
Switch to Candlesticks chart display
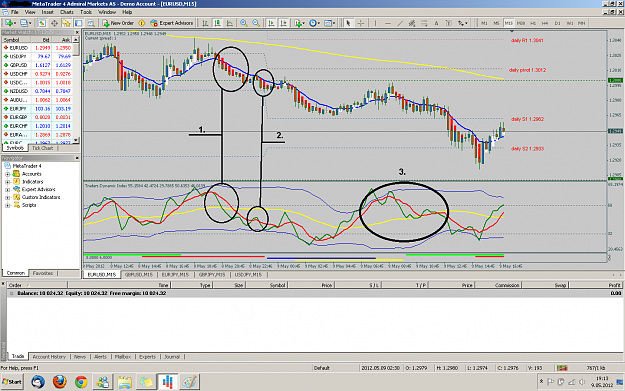(x=217, y=23)
